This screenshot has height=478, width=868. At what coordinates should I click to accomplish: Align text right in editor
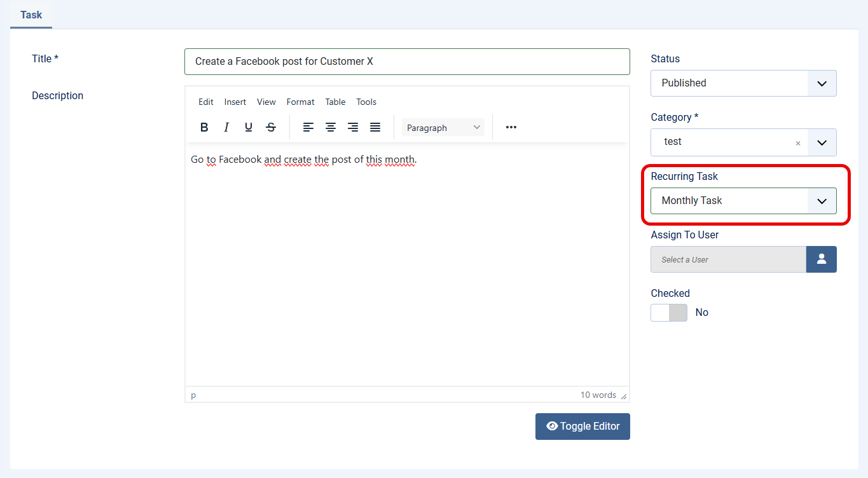353,127
